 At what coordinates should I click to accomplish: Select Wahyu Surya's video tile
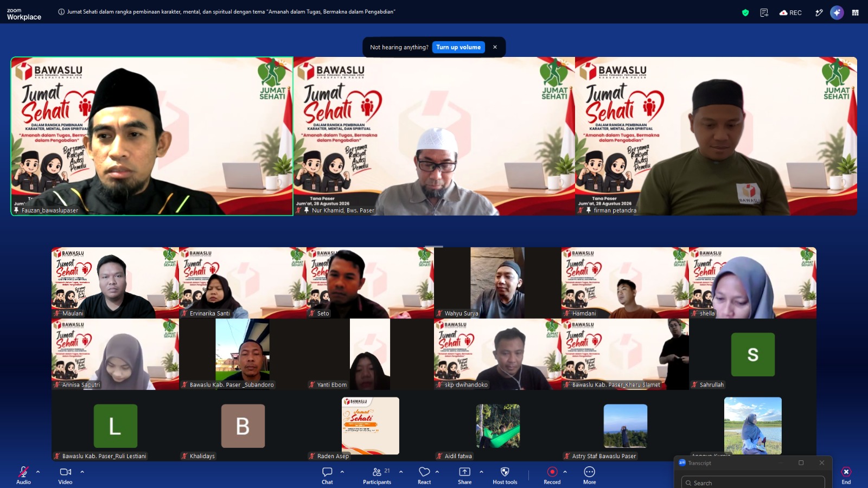[x=497, y=282]
